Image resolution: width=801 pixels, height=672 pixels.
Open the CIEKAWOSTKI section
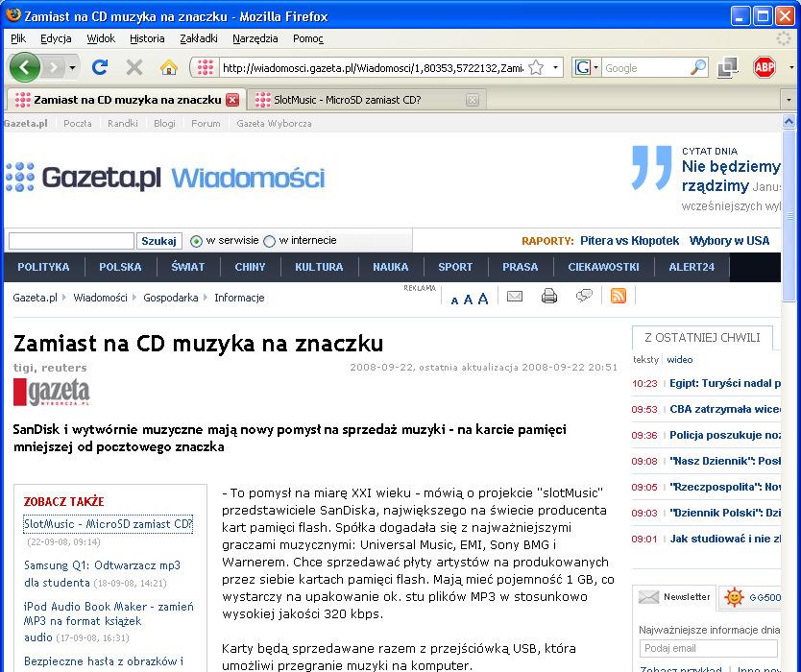pyautogui.click(x=603, y=267)
